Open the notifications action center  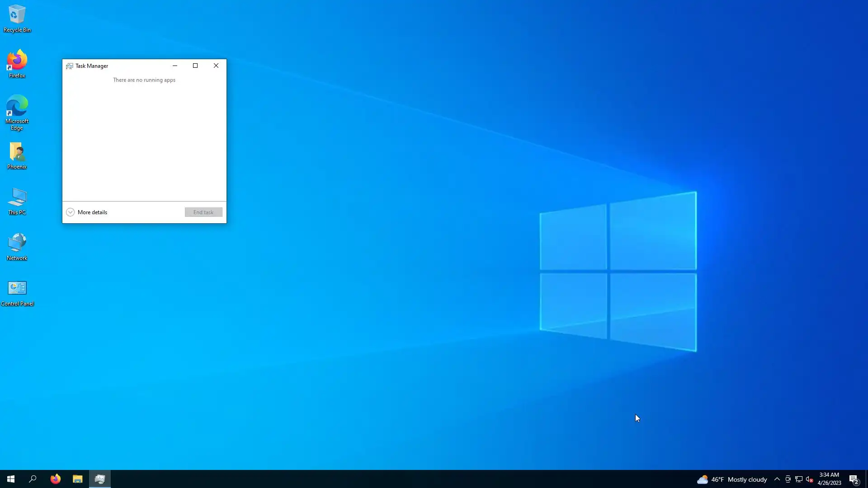pyautogui.click(x=854, y=479)
